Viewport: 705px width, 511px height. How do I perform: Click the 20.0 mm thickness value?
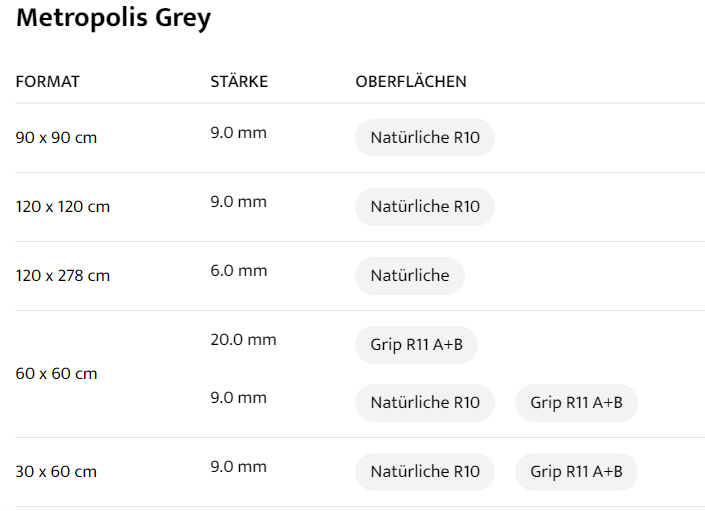coord(243,340)
